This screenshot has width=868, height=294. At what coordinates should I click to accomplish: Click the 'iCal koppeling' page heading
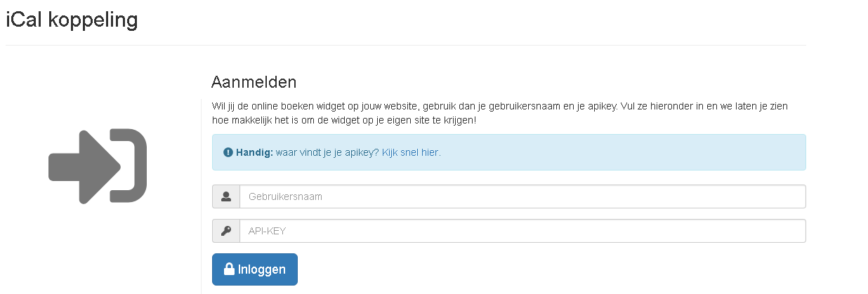click(x=72, y=20)
